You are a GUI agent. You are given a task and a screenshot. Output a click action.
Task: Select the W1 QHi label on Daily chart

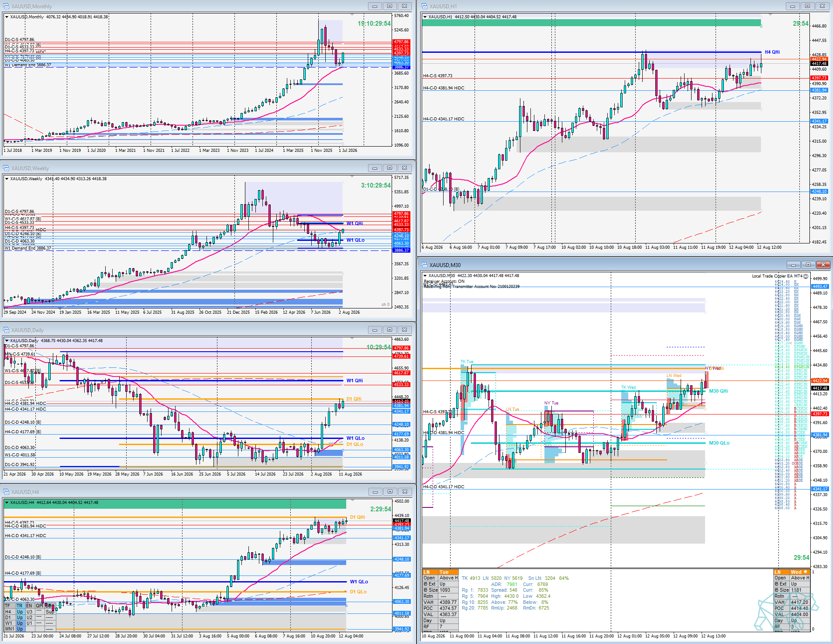pyautogui.click(x=355, y=381)
